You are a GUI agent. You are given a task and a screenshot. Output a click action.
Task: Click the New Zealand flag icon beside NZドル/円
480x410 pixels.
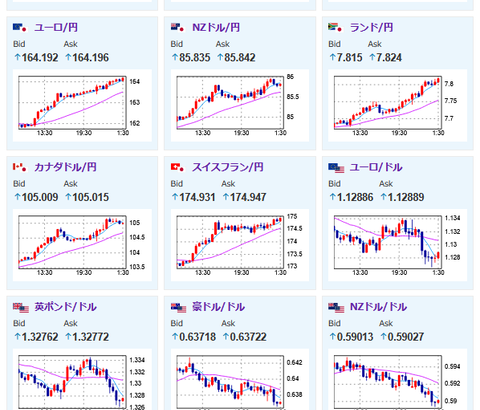pyautogui.click(x=177, y=27)
